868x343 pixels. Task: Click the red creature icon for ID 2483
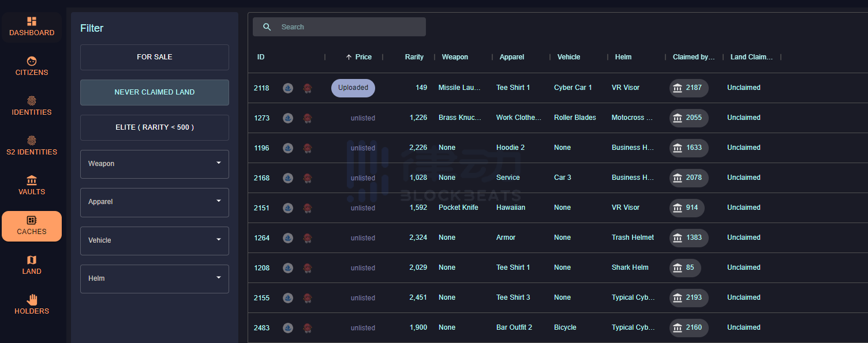point(308,328)
